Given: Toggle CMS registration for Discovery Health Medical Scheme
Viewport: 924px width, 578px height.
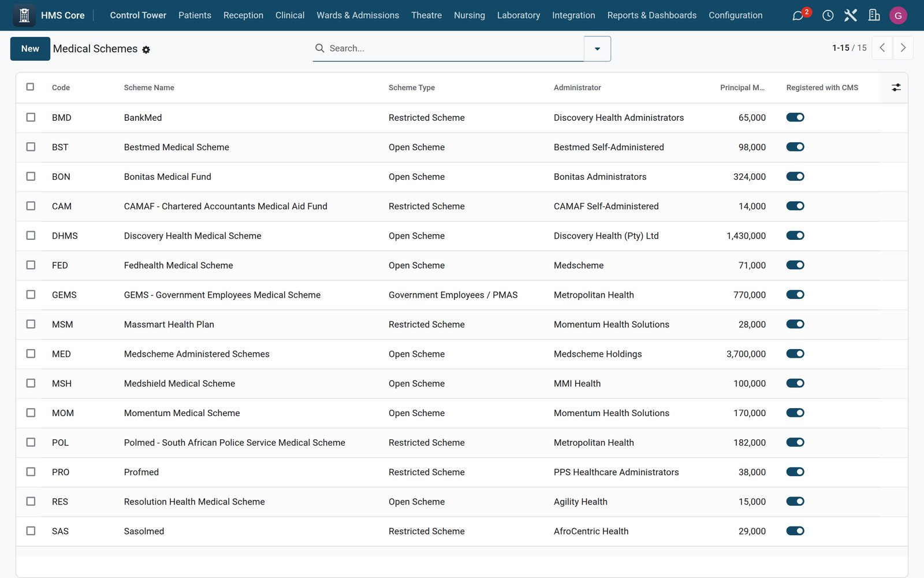Looking at the screenshot, I should (795, 235).
